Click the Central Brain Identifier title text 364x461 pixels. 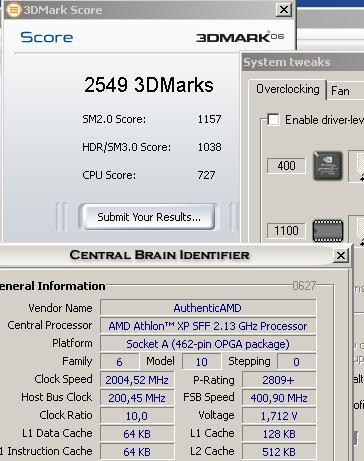click(x=159, y=255)
